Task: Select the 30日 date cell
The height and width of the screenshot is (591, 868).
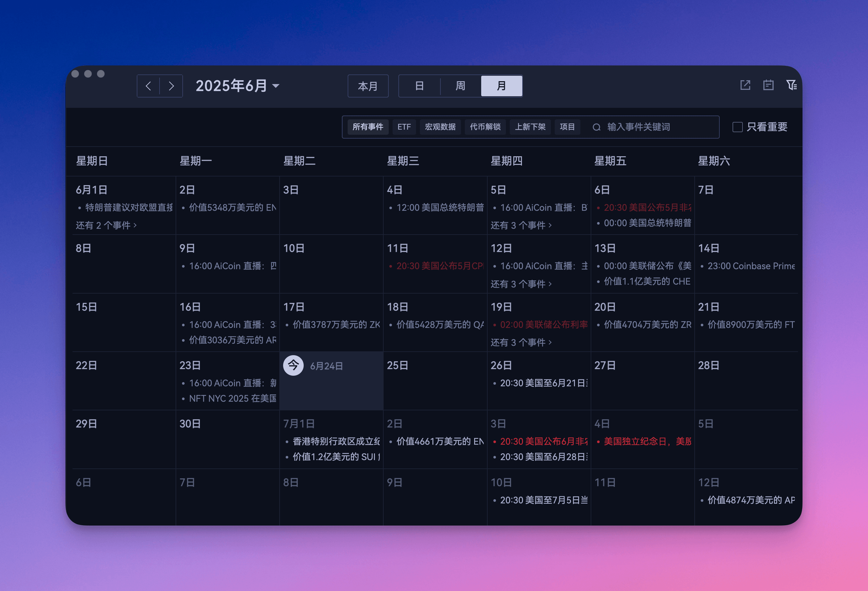Action: pos(228,440)
